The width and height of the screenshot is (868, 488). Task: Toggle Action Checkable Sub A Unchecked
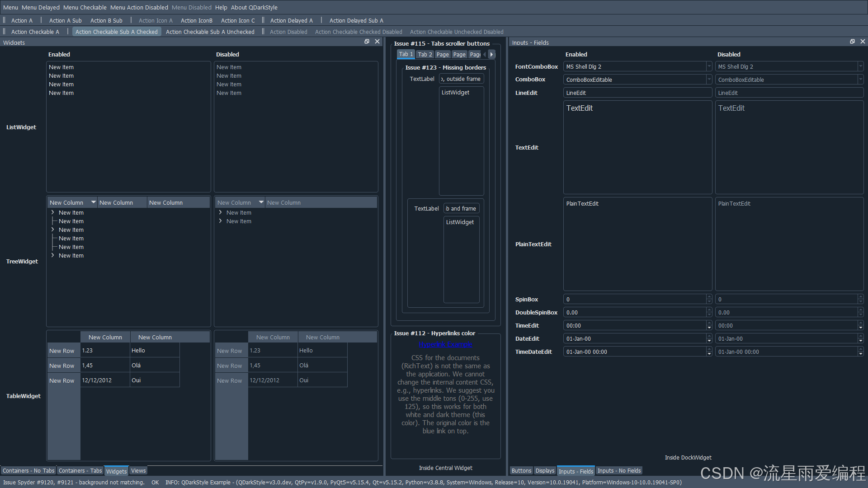210,32
